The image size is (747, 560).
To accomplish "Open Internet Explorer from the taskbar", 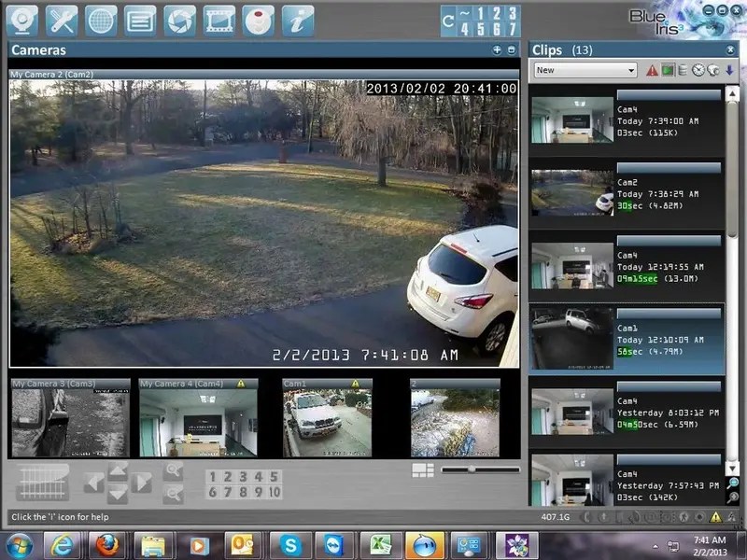I will 63,546.
